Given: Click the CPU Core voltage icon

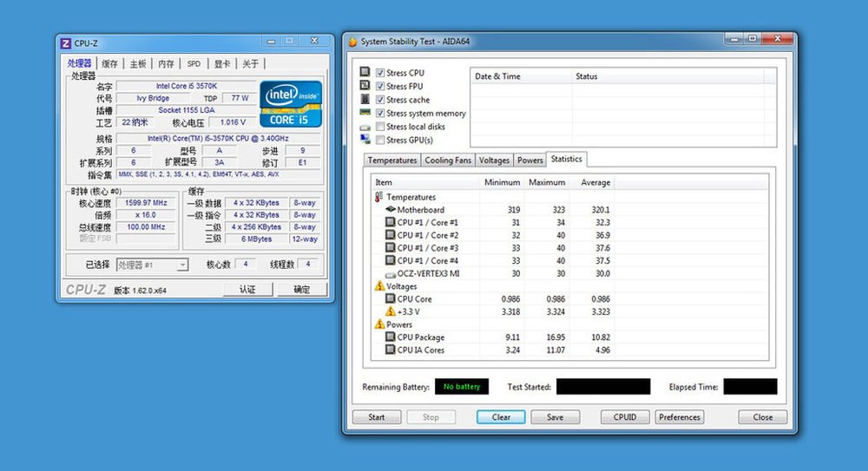Looking at the screenshot, I should pyautogui.click(x=391, y=298).
